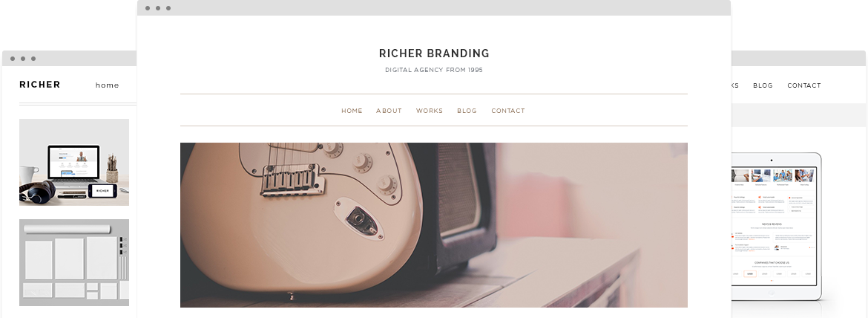Open the laptop and headphones mockup thumbnail
The image size is (868, 318).
tap(74, 162)
